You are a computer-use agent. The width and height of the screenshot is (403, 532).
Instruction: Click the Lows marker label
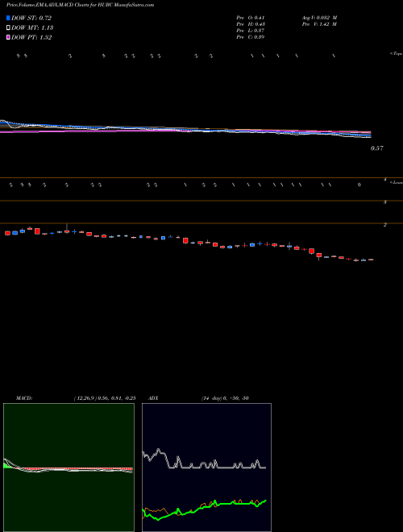[397, 182]
